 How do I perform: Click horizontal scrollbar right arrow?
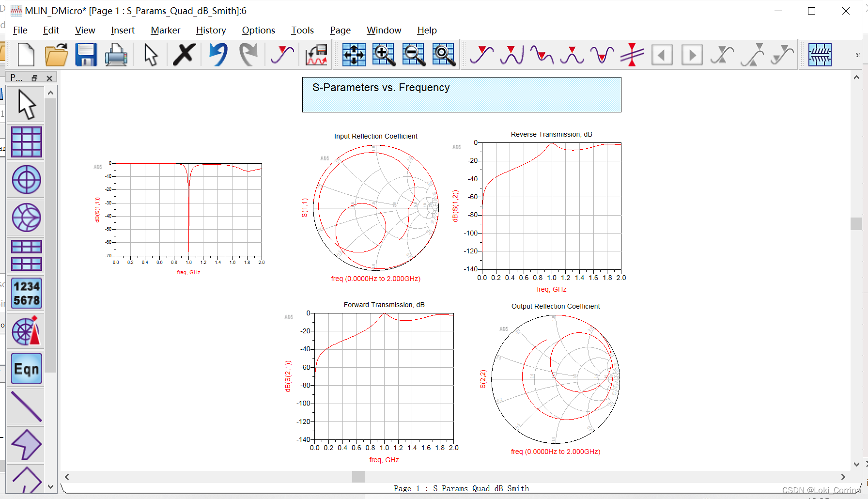click(843, 477)
